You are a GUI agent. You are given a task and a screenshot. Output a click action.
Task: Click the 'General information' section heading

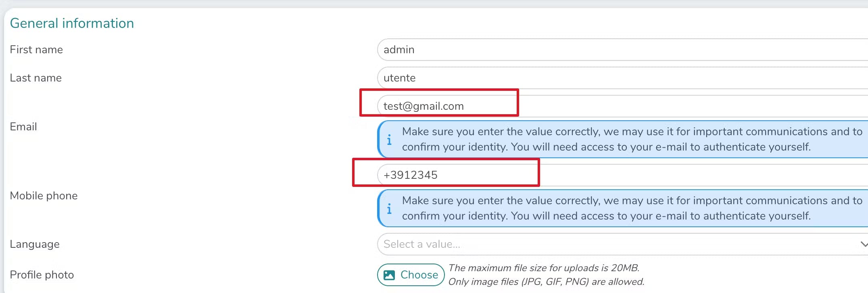click(x=72, y=23)
